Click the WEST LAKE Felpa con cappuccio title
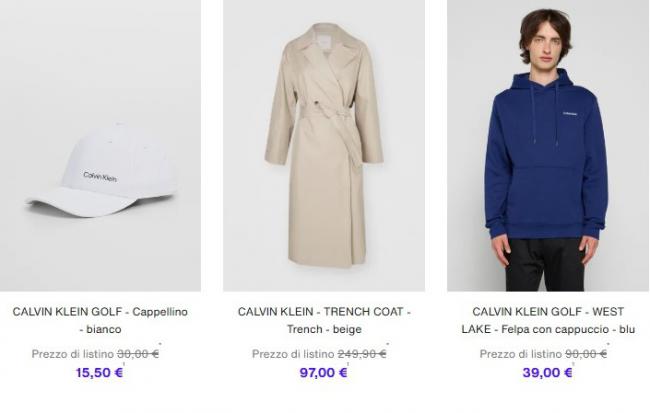 tap(548, 320)
